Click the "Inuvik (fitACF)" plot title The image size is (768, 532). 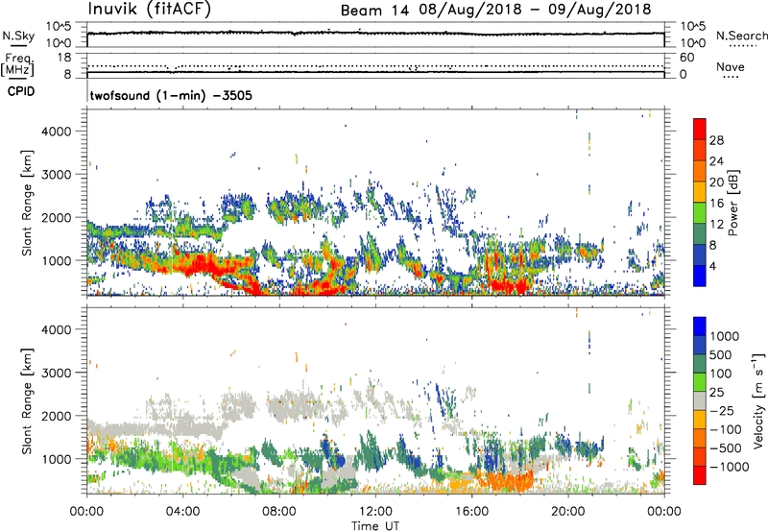pos(150,10)
